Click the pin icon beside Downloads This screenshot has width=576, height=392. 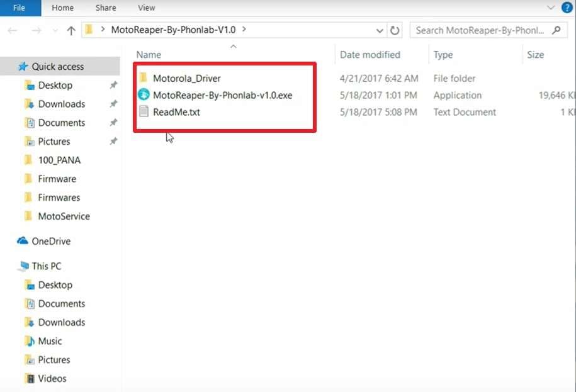point(113,104)
